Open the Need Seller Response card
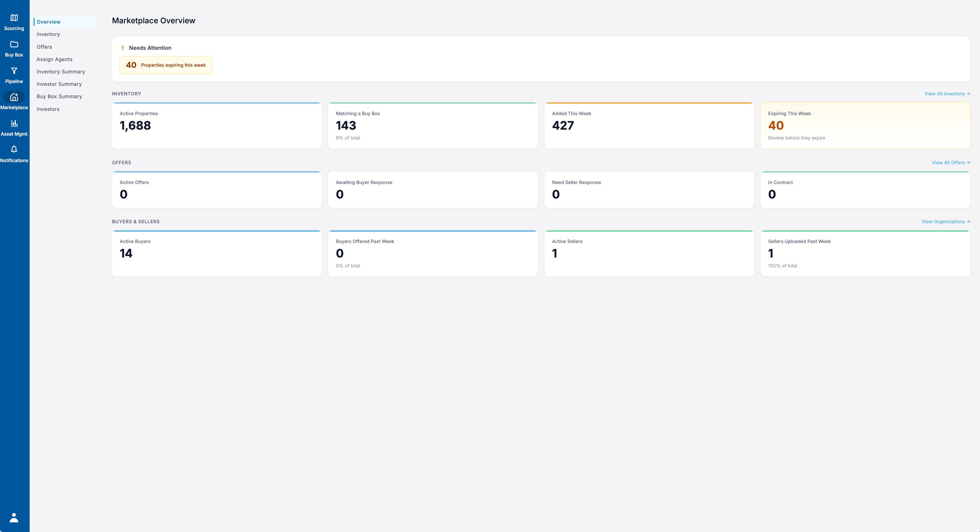The height and width of the screenshot is (532, 980). (649, 190)
